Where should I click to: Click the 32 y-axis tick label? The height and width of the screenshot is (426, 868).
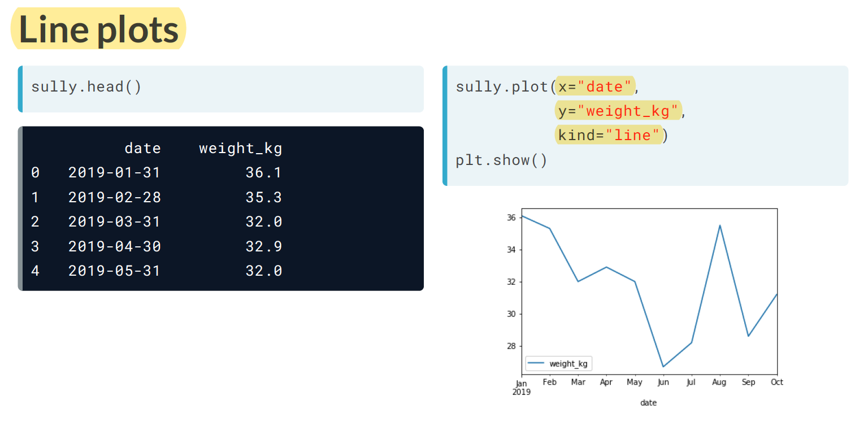511,282
